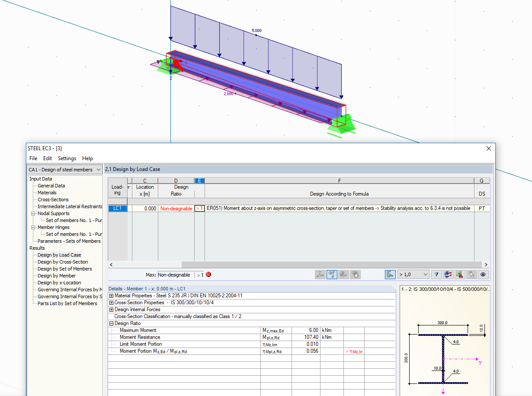Click Moment Resistance value 107.40

tap(306, 337)
